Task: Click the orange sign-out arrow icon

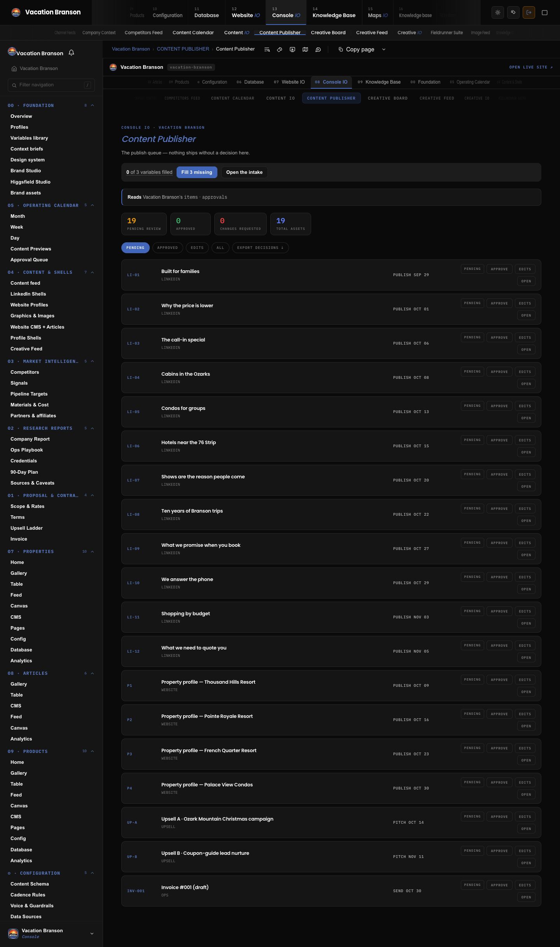Action: coord(529,12)
